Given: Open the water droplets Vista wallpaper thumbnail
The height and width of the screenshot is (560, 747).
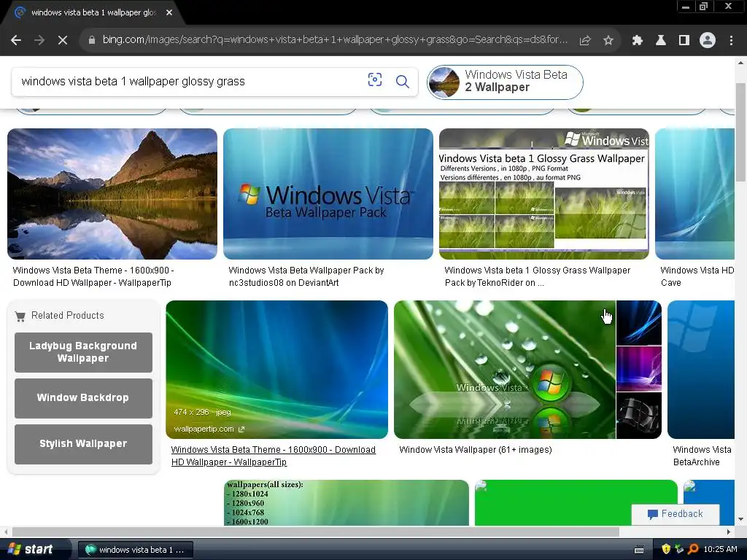Looking at the screenshot, I should pos(505,370).
